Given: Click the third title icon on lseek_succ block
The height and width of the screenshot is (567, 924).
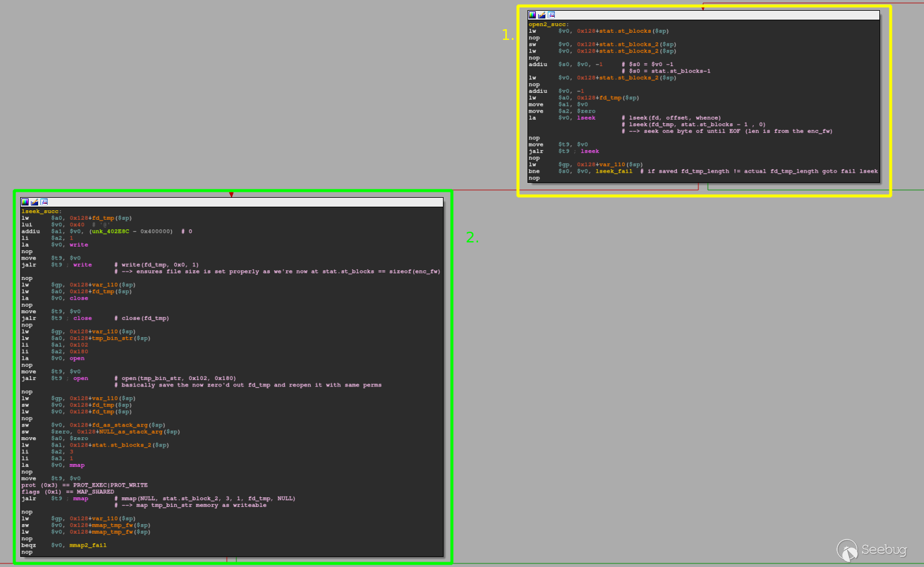Looking at the screenshot, I should tap(44, 202).
